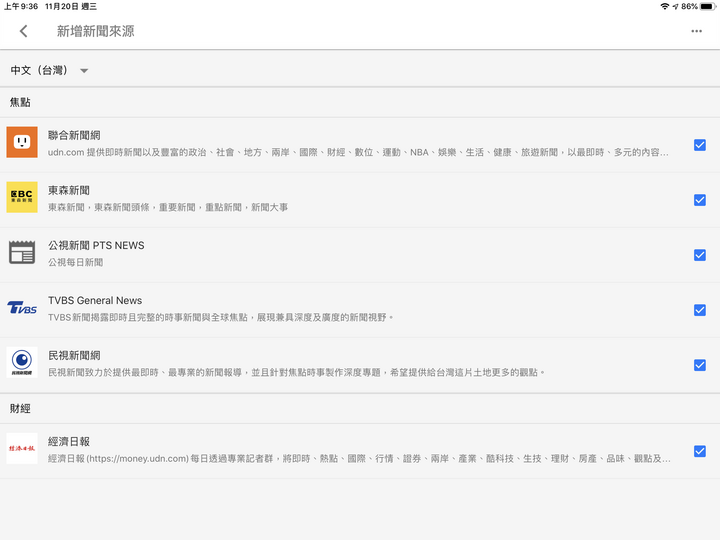Open the three-dot more options menu

tap(696, 31)
